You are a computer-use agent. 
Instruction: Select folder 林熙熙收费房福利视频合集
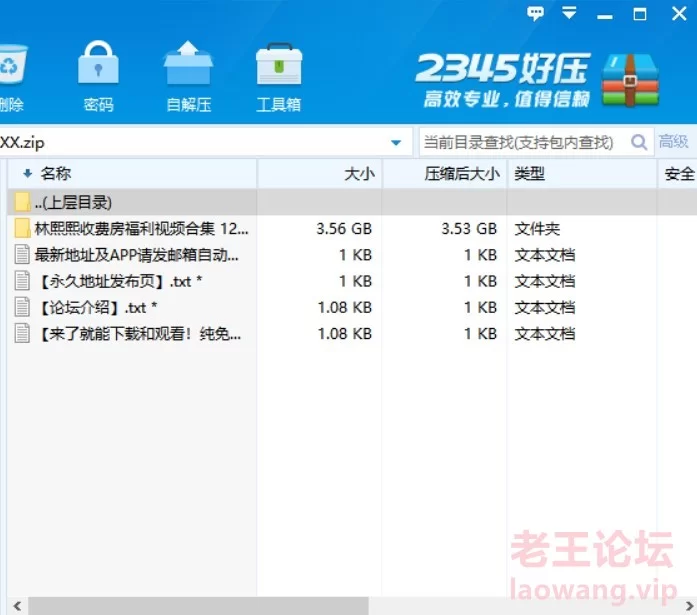click(x=141, y=229)
